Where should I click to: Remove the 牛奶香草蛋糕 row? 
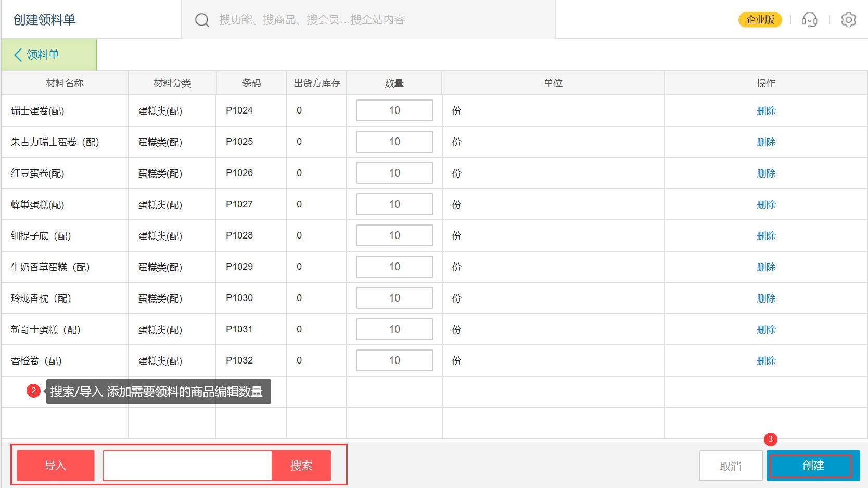coord(765,267)
